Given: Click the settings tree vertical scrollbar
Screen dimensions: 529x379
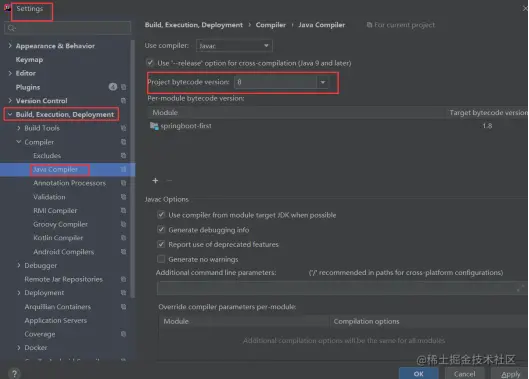Looking at the screenshot, I should [x=133, y=169].
